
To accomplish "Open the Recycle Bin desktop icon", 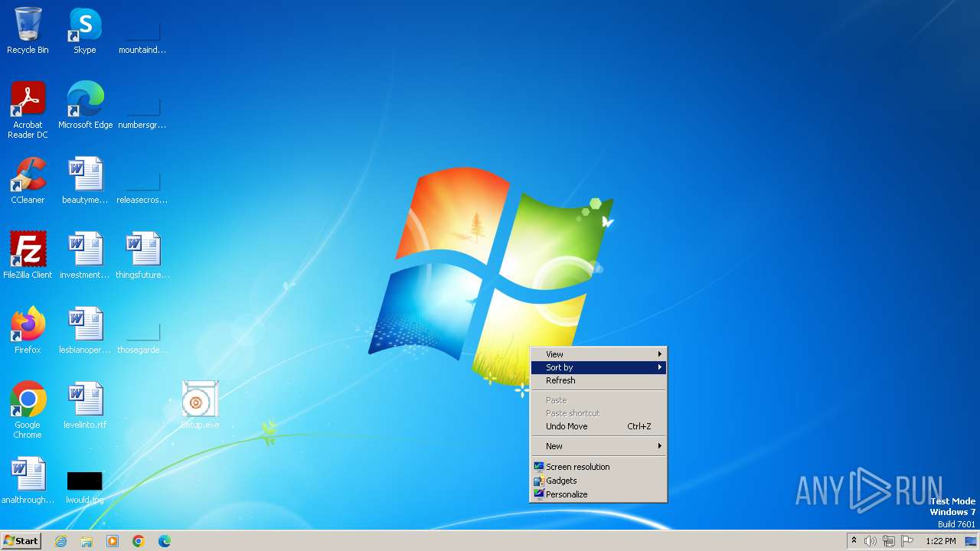I will [x=28, y=31].
